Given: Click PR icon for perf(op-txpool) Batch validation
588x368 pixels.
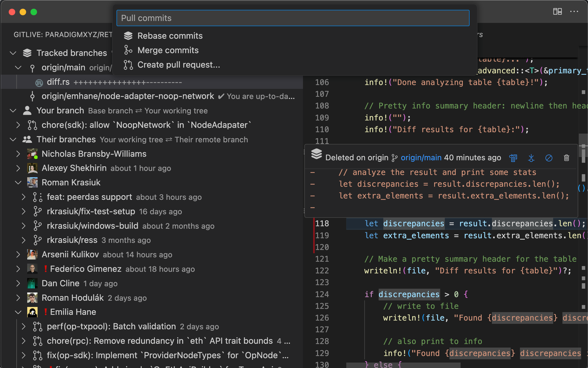Looking at the screenshot, I should (38, 326).
